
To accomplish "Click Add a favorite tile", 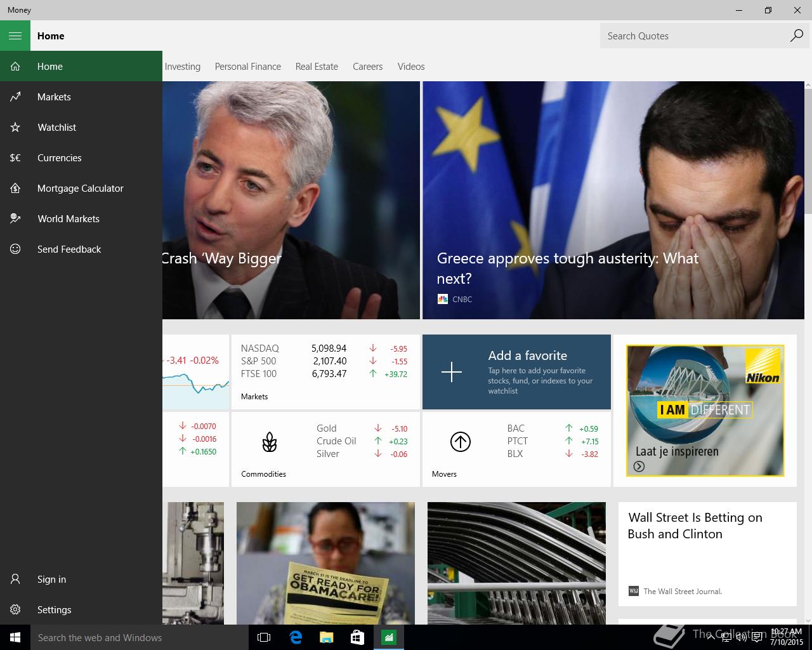I will pyautogui.click(x=516, y=372).
